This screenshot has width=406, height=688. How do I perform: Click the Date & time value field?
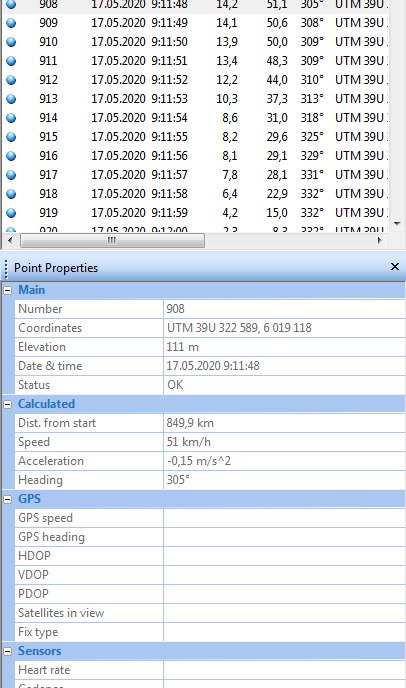284,366
